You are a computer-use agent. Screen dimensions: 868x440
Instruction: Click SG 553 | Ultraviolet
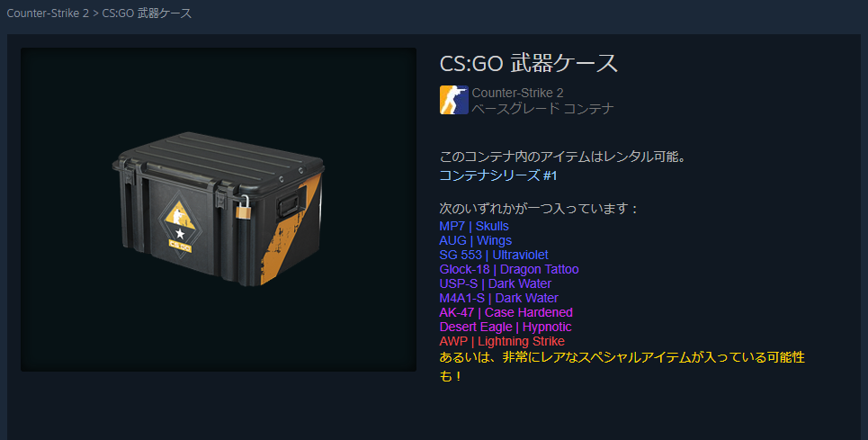point(494,255)
